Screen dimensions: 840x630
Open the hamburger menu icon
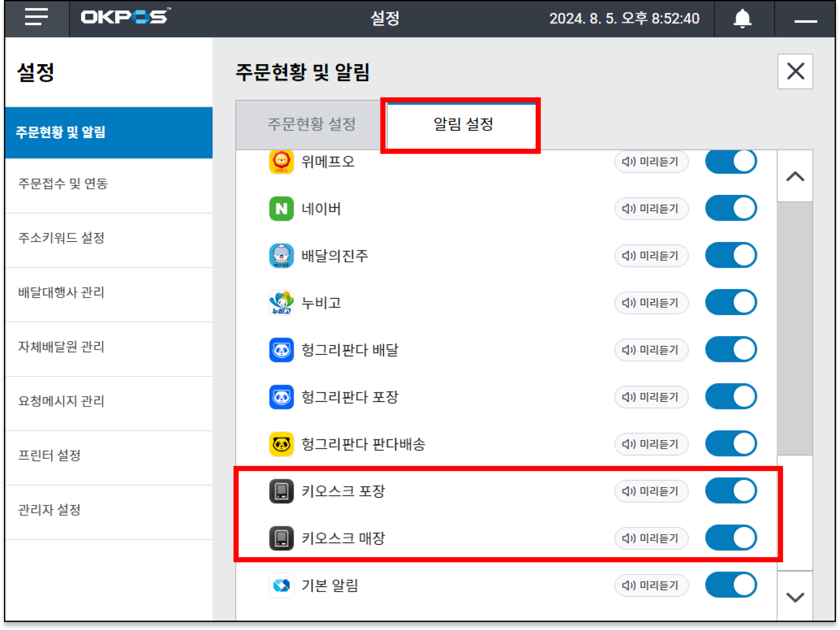[36, 17]
